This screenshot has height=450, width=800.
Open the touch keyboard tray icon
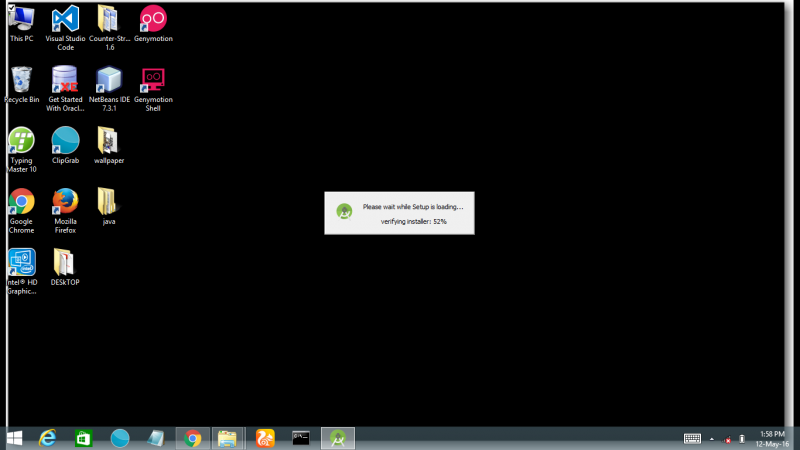pos(692,439)
